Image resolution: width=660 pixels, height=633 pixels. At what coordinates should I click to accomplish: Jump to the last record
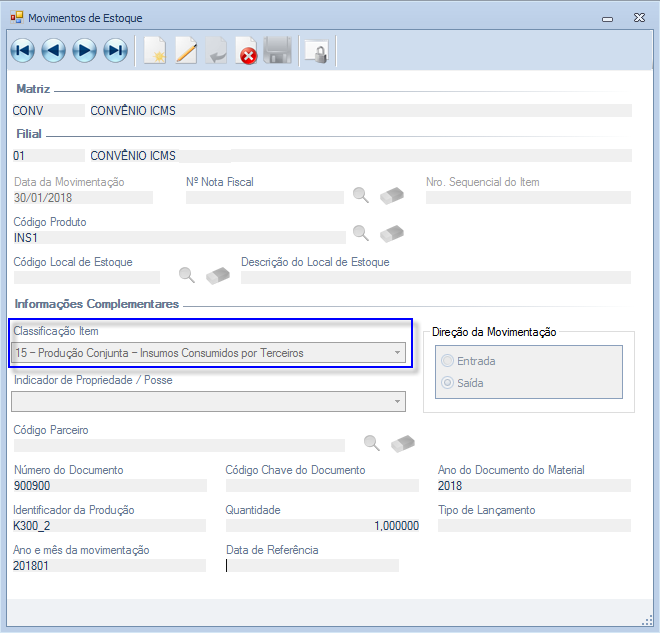(115, 51)
